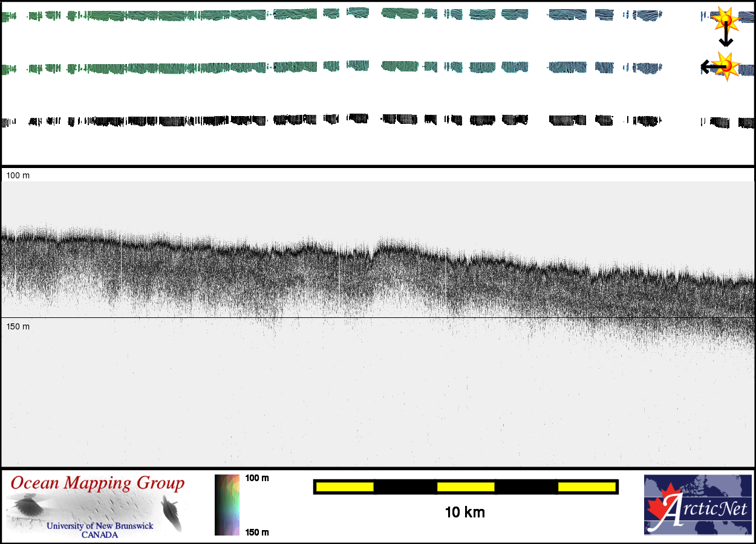Click the ArcticNet logo
This screenshot has width=756, height=544.
pos(697,505)
